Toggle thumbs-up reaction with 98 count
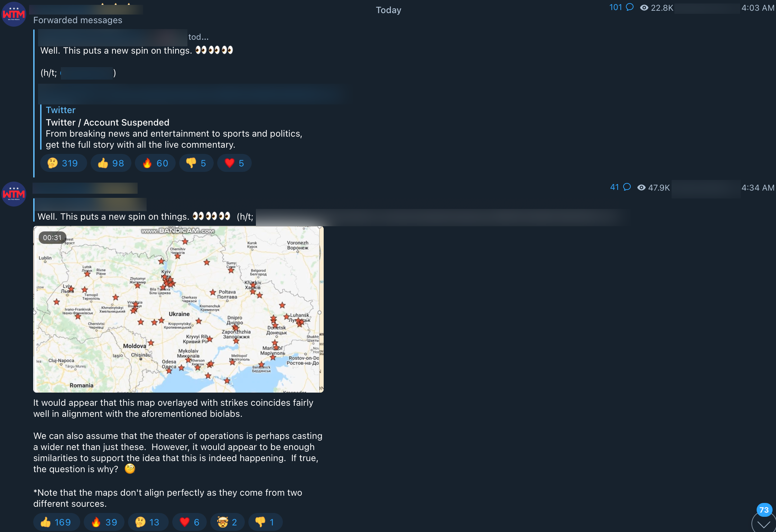Screen dimensions: 776x532 point(111,163)
